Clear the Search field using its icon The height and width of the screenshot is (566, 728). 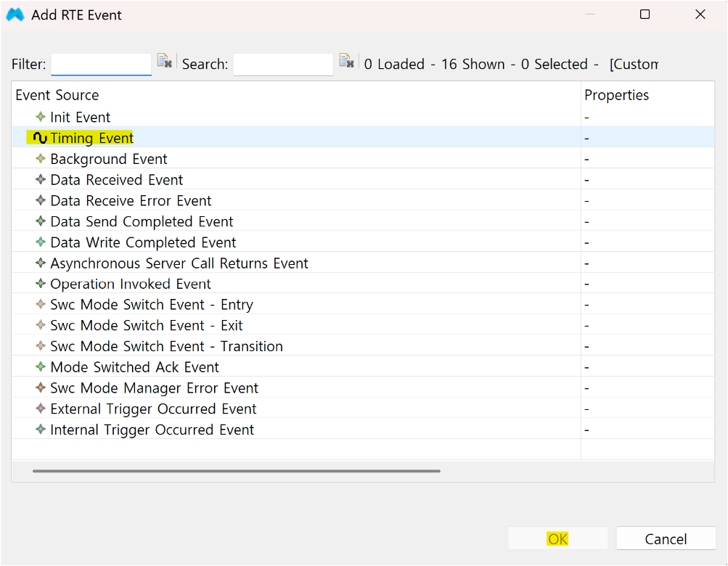point(347,61)
